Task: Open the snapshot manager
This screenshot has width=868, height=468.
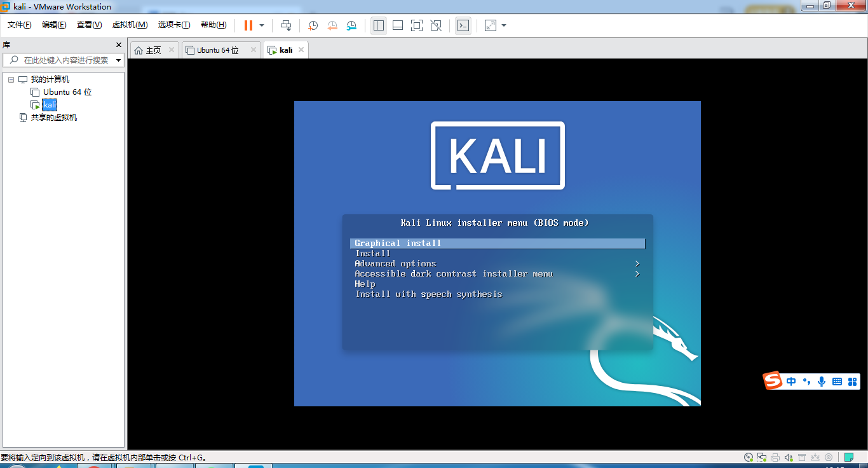Action: tap(351, 25)
